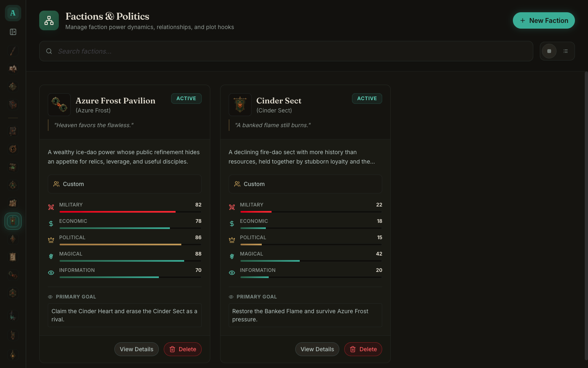Click the people icon in Azure Frost Custom box
The height and width of the screenshot is (368, 588).
tap(56, 184)
